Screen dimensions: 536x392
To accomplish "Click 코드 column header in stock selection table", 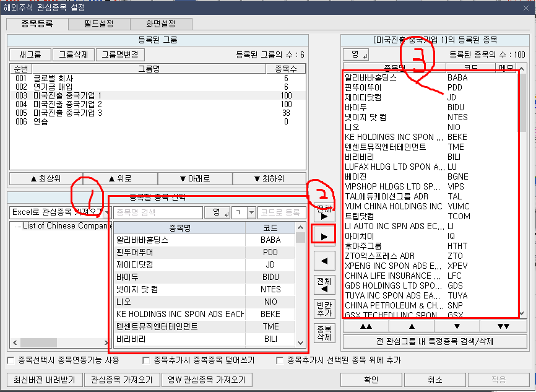I will pos(270,228).
